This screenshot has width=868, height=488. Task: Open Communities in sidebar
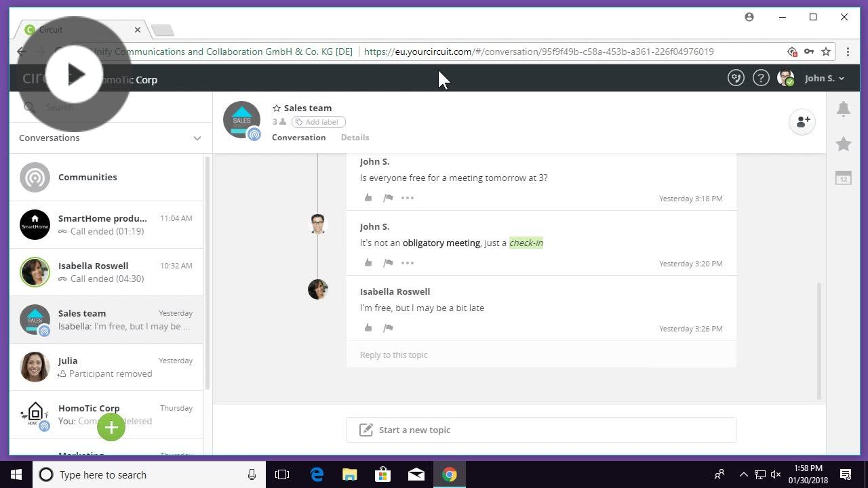tap(106, 177)
